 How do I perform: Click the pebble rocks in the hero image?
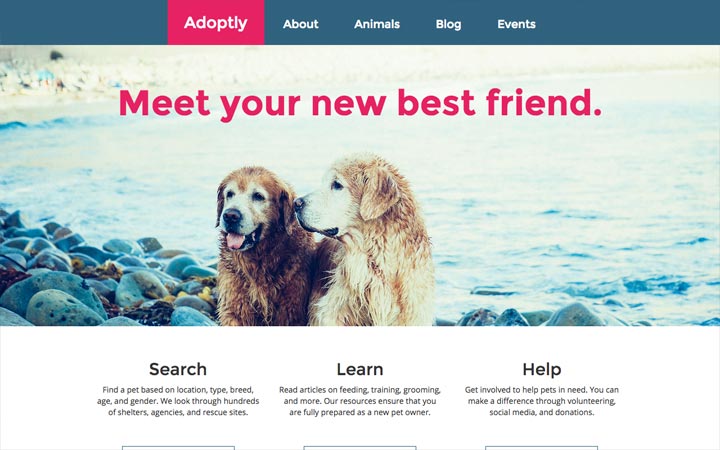click(92, 280)
